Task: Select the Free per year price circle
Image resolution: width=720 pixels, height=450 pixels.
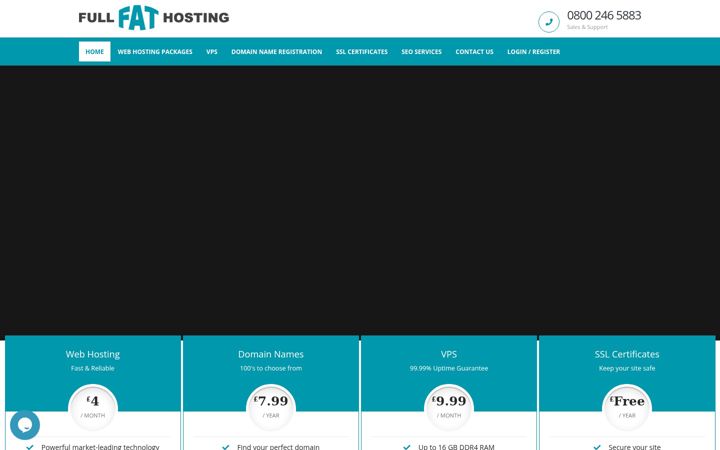Action: point(627,407)
